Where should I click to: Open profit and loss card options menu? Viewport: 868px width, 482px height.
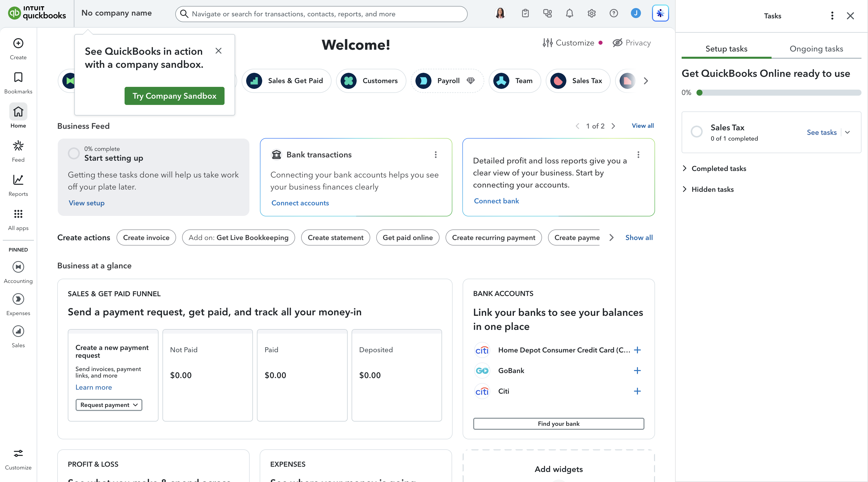click(638, 155)
